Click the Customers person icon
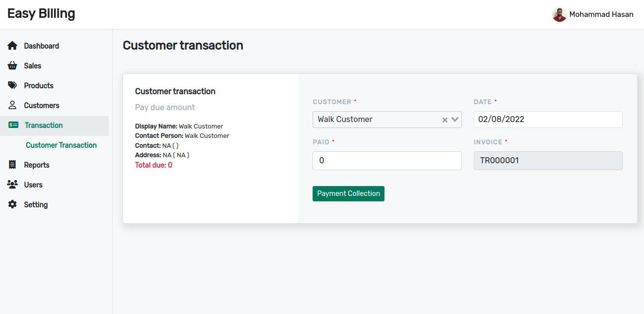644x314 pixels. [x=12, y=105]
